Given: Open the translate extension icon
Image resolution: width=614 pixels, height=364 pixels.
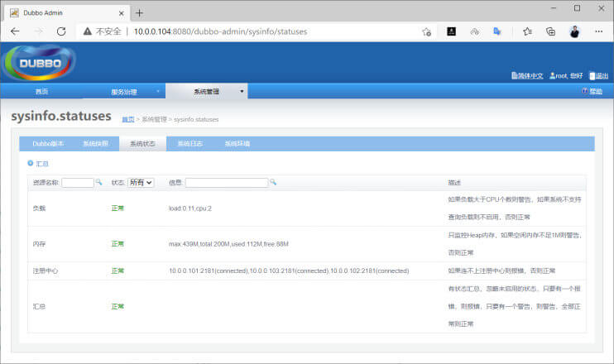Looking at the screenshot, I should click(497, 31).
